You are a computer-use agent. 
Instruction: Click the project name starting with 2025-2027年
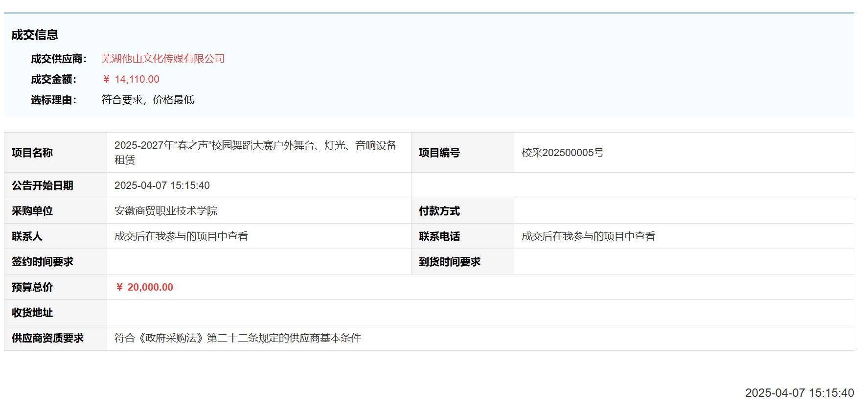tap(255, 146)
